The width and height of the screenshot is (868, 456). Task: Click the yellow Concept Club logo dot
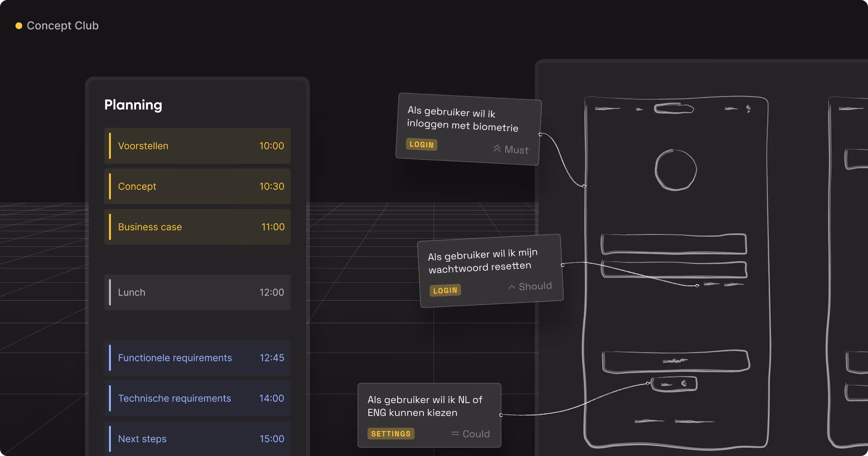tap(19, 26)
